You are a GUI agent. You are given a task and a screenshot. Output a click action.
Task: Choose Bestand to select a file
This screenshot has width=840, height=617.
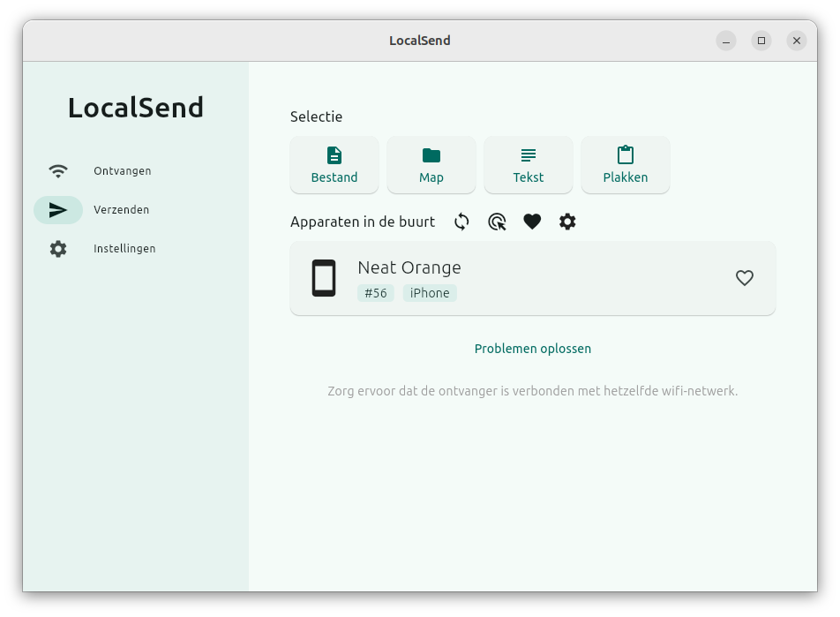click(x=334, y=165)
